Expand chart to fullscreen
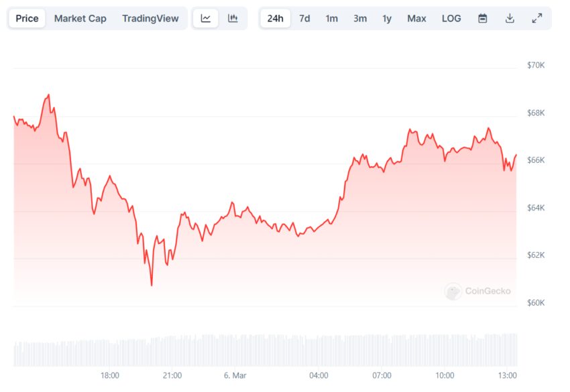Screen dimensions: 570x392 [x=536, y=18]
